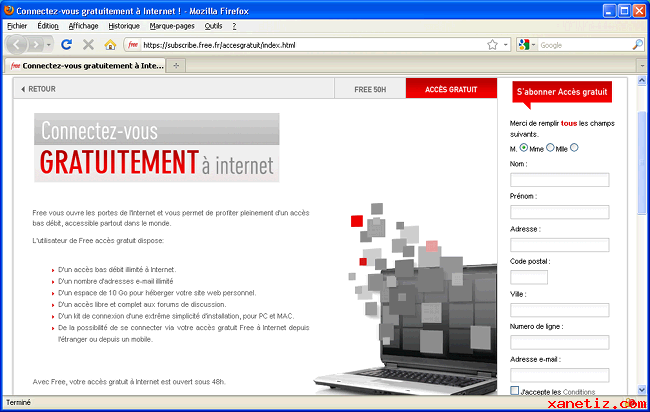Select the Mlle radio button
Screen dimensions: 650x412
574,148
